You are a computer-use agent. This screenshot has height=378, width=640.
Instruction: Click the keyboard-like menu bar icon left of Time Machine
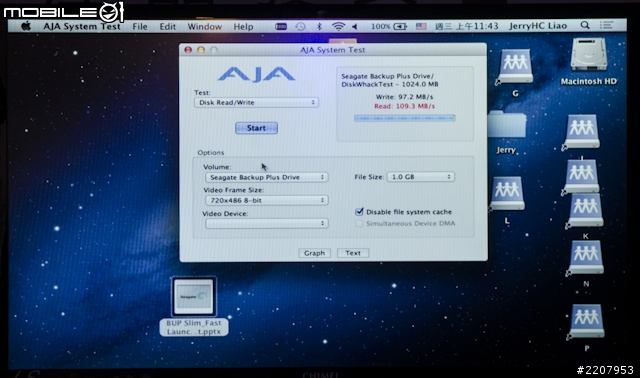pos(281,27)
